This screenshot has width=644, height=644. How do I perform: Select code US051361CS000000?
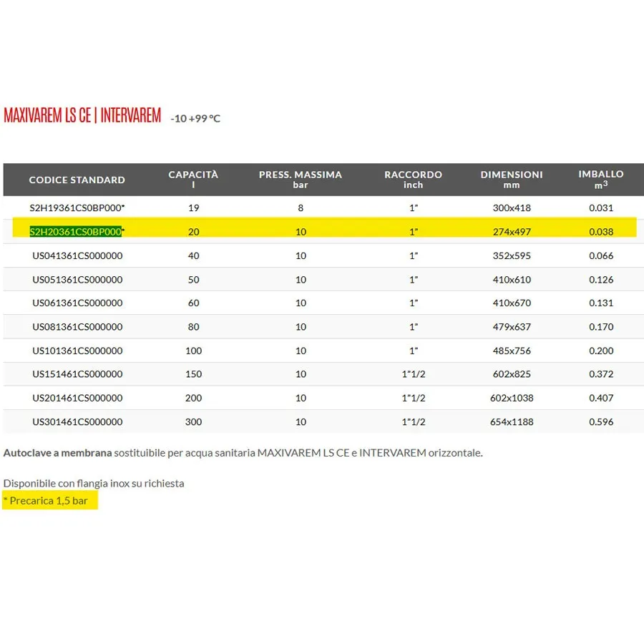[x=77, y=280]
